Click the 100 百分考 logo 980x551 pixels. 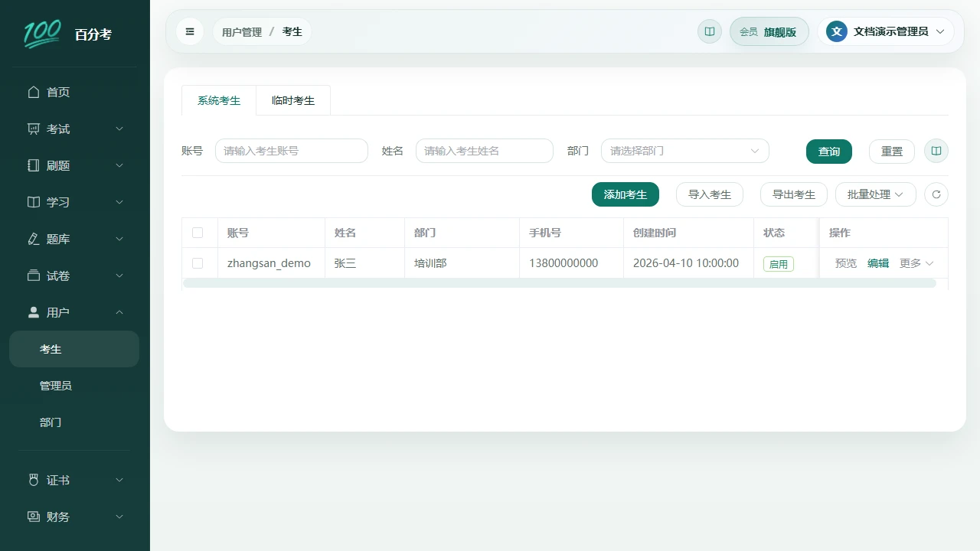(67, 34)
